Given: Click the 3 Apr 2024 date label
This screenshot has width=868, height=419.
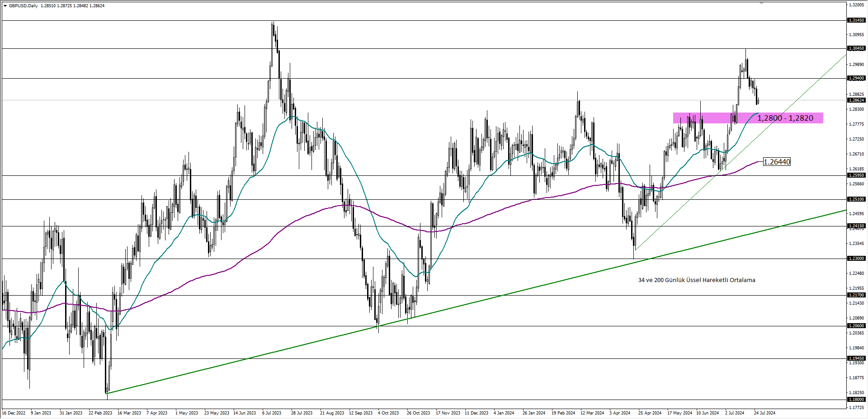Looking at the screenshot, I should click(x=620, y=413).
